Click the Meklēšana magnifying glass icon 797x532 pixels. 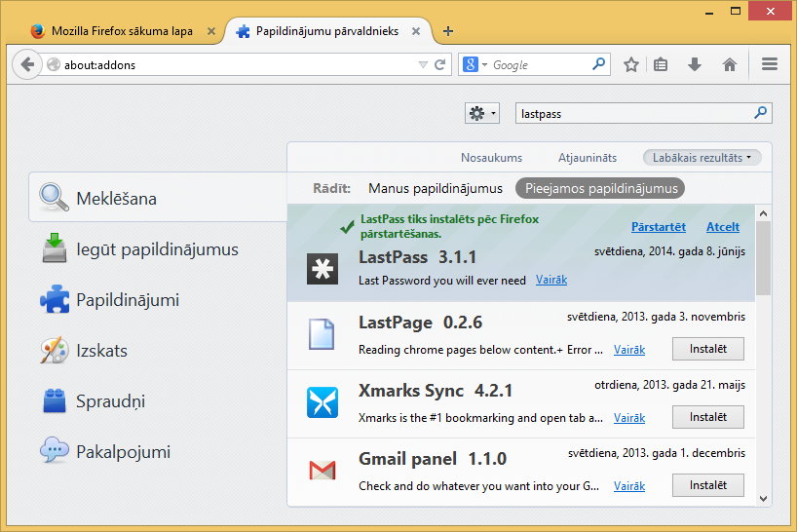pos(54,197)
